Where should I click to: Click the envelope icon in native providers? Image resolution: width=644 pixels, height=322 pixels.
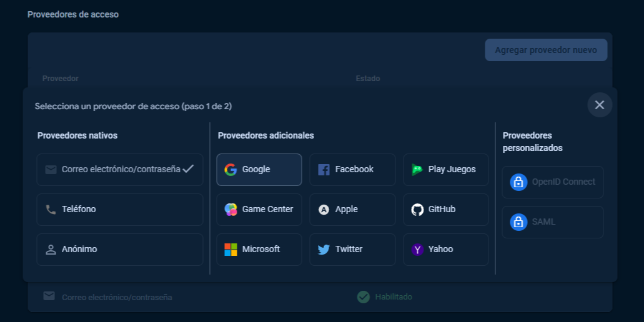pyautogui.click(x=51, y=169)
